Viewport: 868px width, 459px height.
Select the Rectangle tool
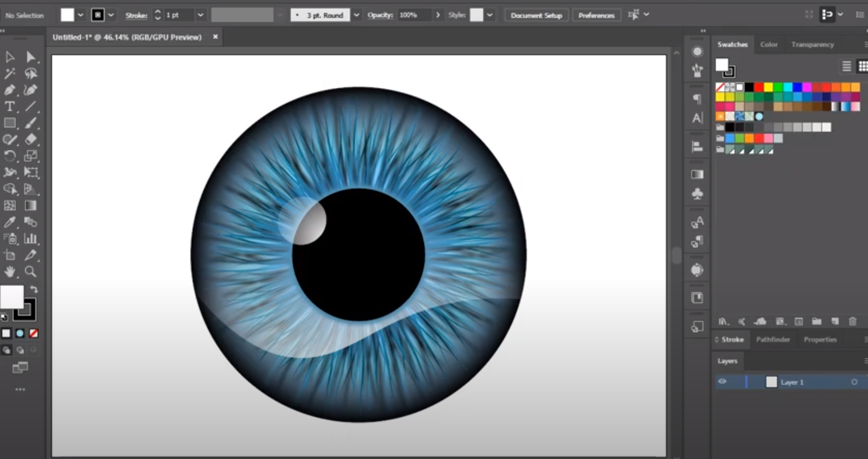coord(10,123)
